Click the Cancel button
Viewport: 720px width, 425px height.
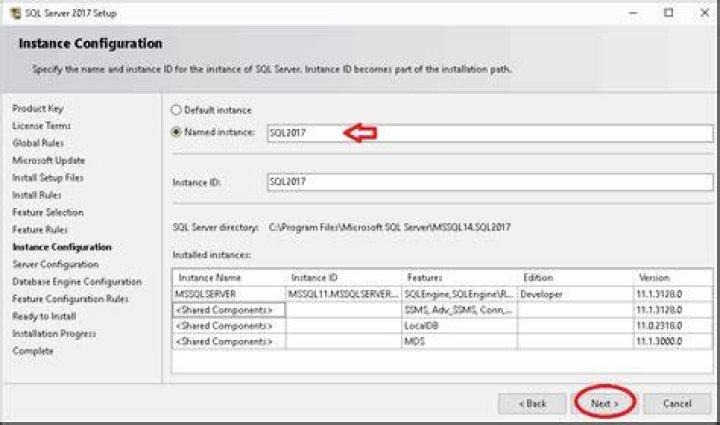(677, 403)
